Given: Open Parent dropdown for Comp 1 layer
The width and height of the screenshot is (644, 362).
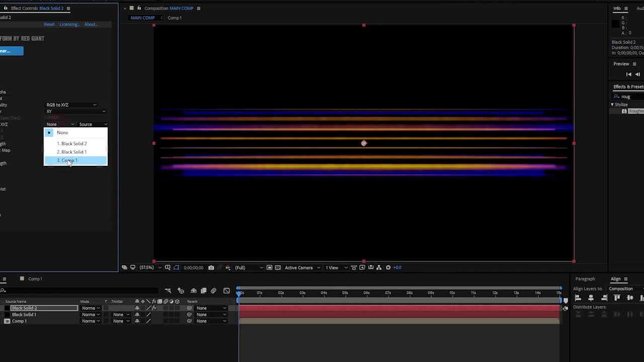Looking at the screenshot, I should click(211, 321).
